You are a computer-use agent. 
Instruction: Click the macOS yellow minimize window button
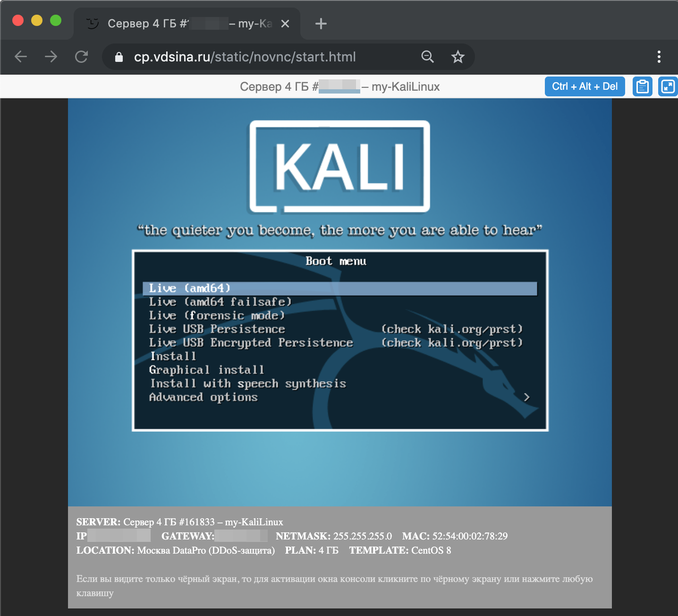[x=37, y=20]
